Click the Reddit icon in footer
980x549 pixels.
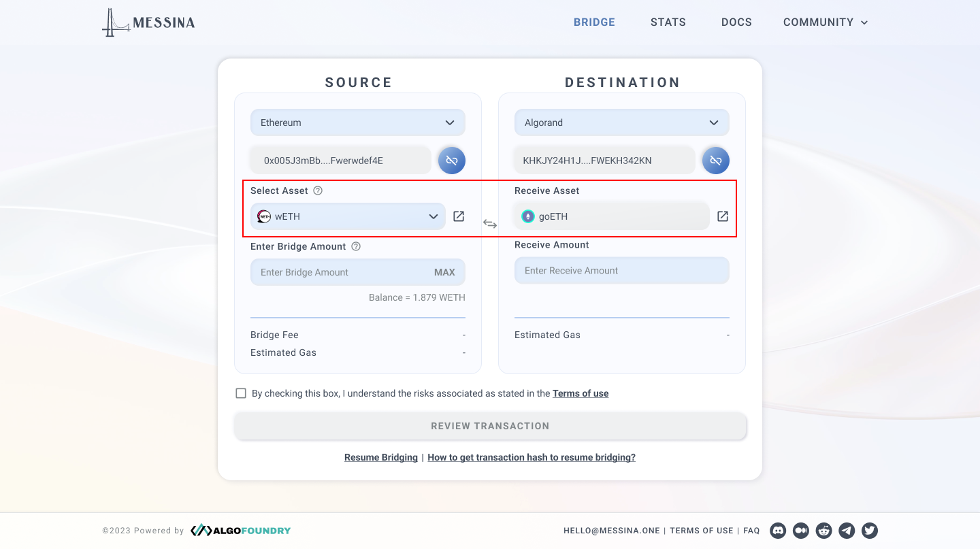click(824, 531)
